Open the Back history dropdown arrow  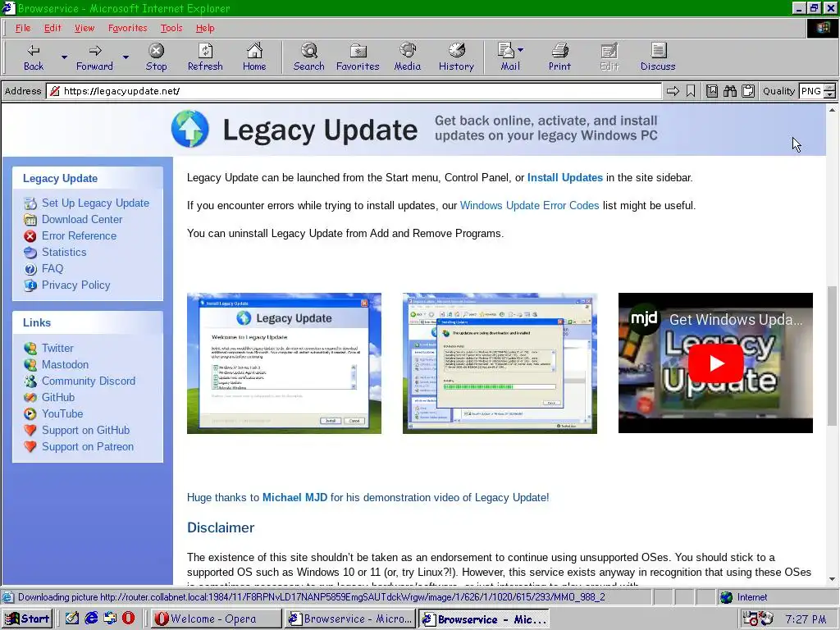(64, 57)
